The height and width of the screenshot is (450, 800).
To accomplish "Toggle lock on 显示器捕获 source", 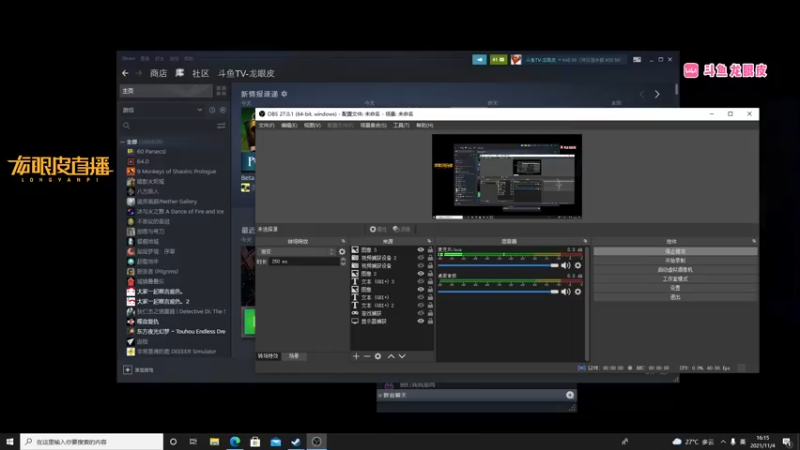I will click(x=430, y=321).
